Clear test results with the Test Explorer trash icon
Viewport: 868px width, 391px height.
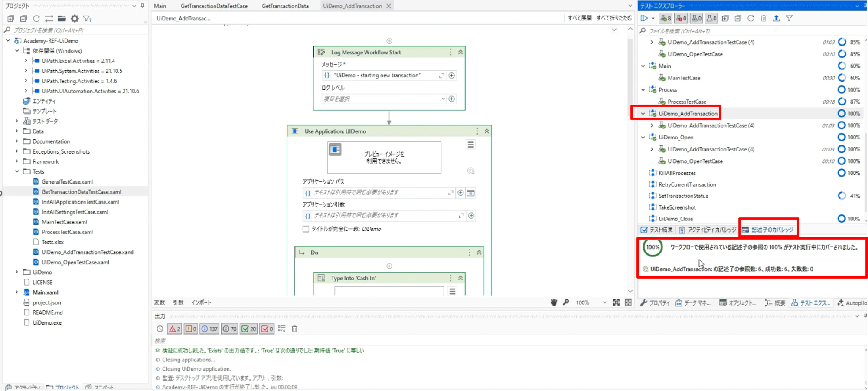click(x=764, y=18)
